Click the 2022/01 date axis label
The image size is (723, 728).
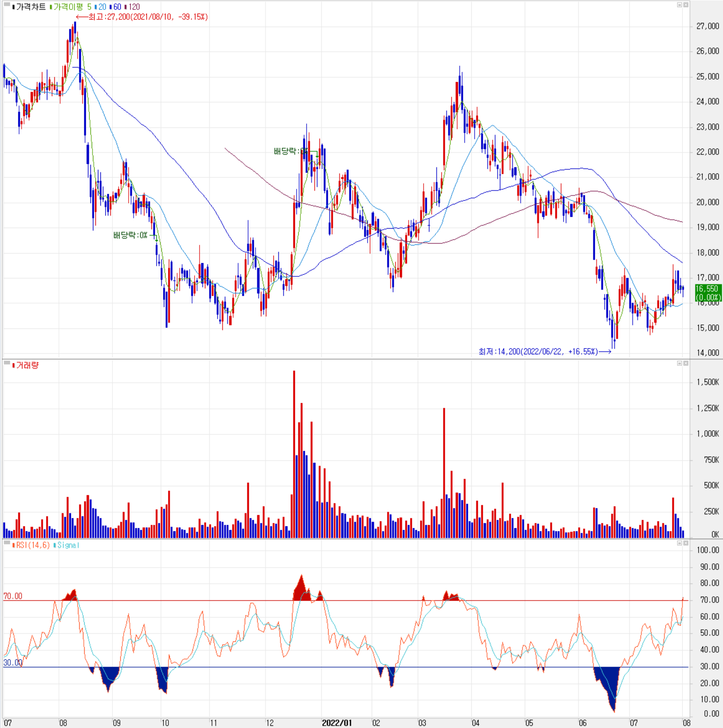pos(337,723)
